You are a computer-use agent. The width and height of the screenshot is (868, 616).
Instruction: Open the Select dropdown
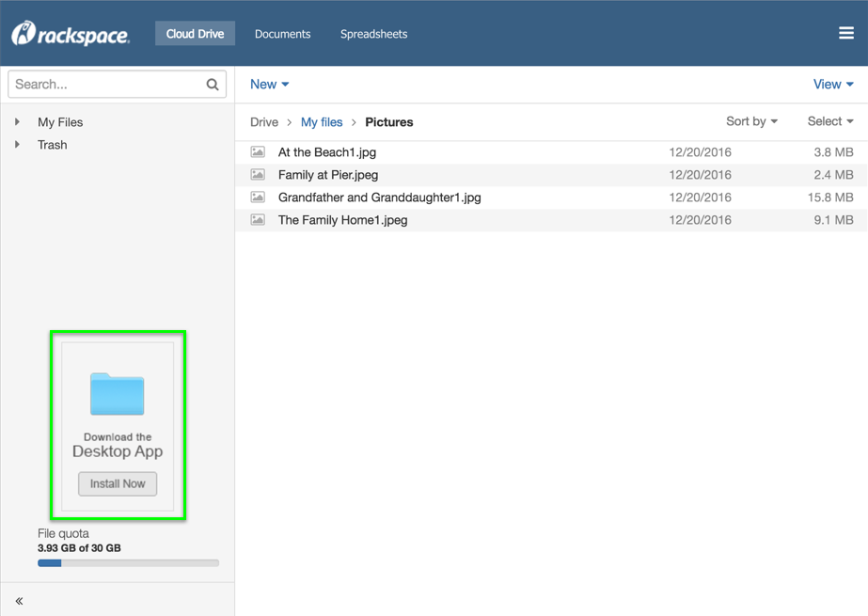click(x=830, y=121)
